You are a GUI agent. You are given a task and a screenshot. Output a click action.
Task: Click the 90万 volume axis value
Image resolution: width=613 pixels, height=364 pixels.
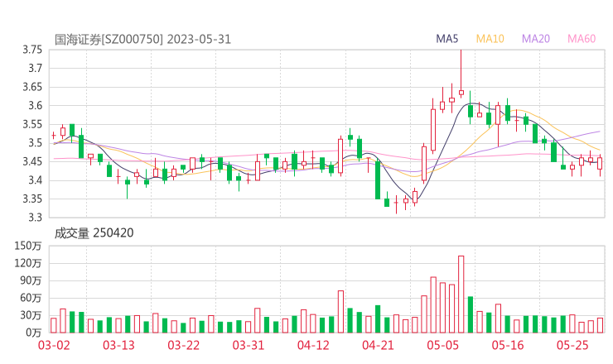pos(31,280)
